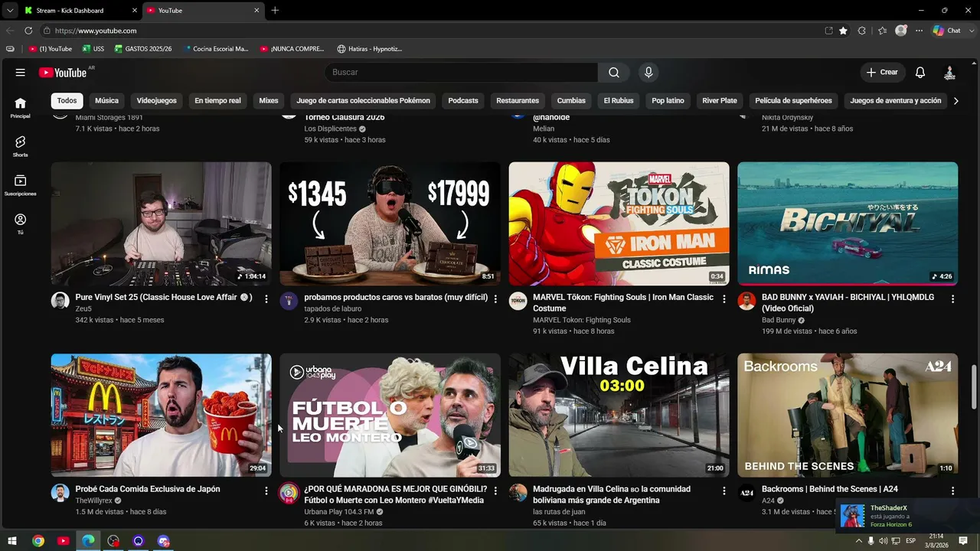980x551 pixels.
Task: Open Zeu5 channel avatar
Action: 60,301
